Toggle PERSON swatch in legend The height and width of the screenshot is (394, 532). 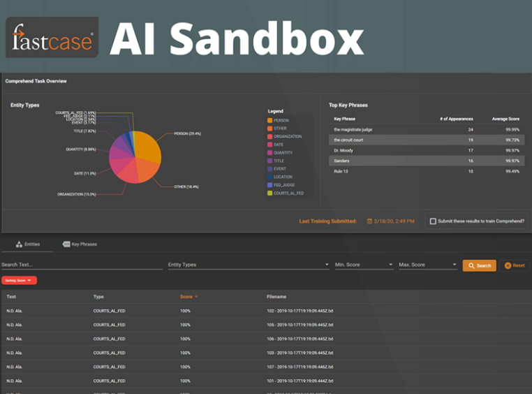click(269, 120)
